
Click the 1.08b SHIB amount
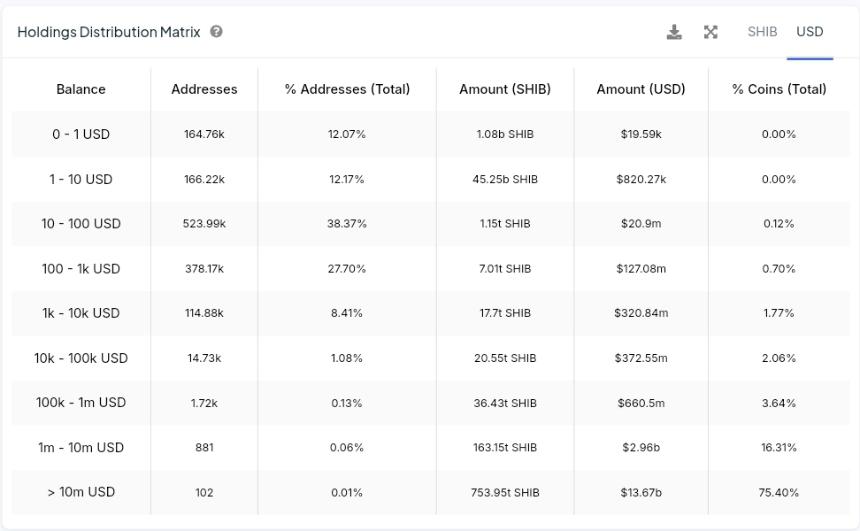tap(505, 134)
